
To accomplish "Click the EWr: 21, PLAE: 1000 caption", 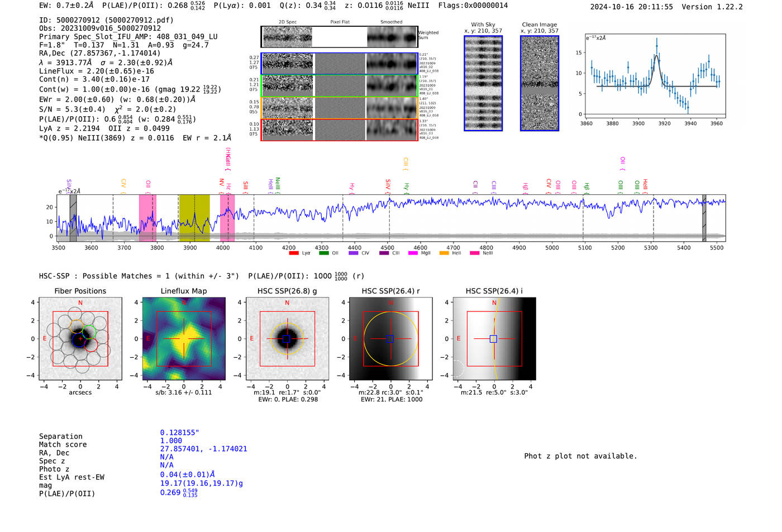I will (x=392, y=400).
